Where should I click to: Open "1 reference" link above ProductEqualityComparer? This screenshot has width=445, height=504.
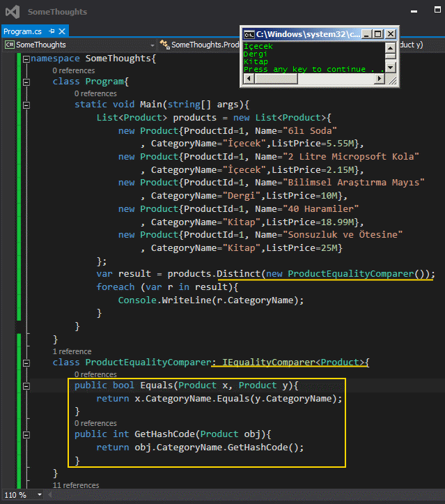coord(72,351)
